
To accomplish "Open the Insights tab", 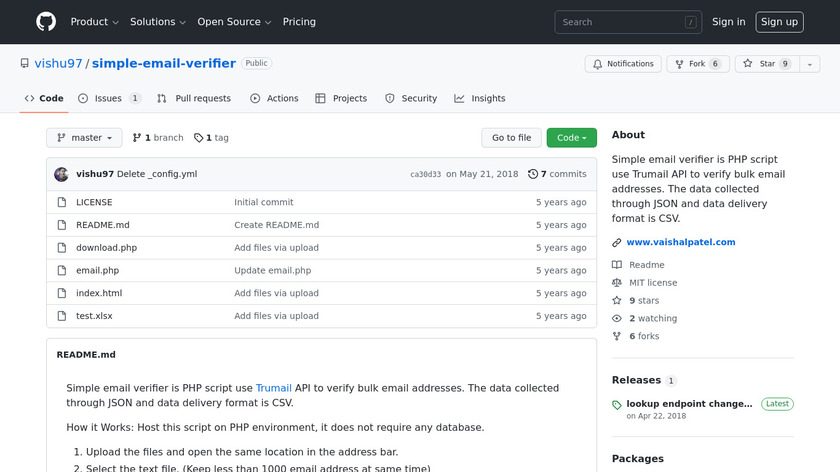I will pos(480,99).
